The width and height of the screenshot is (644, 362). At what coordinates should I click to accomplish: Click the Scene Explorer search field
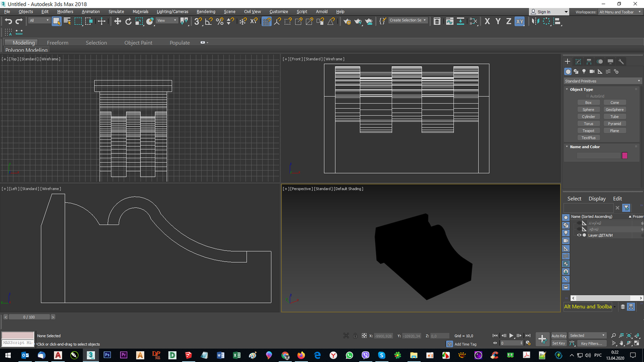(x=588, y=208)
